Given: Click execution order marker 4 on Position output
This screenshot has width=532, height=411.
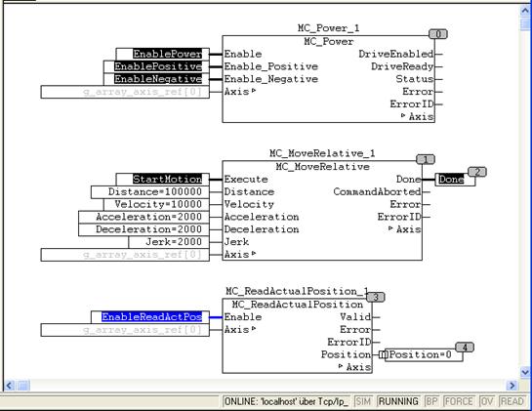Looking at the screenshot, I should pos(465,348).
